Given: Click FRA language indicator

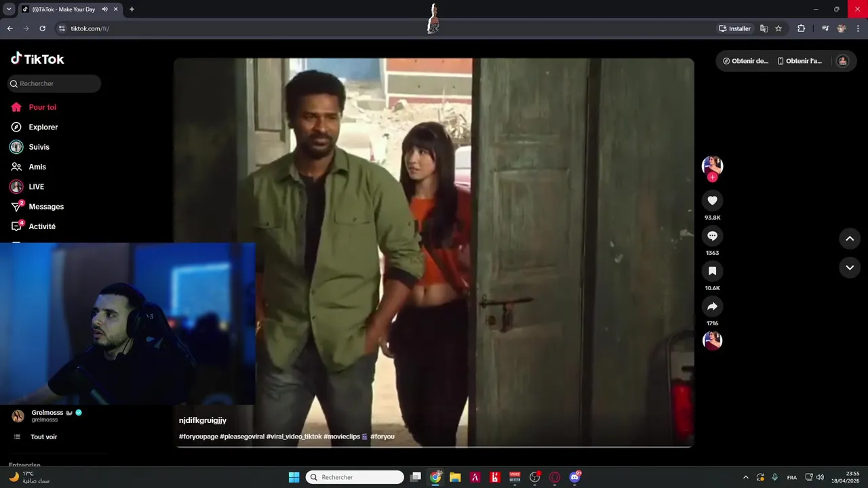Looking at the screenshot, I should tap(792, 477).
